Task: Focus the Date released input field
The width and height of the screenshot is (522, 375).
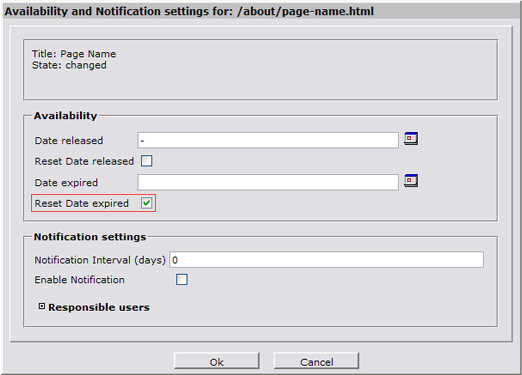Action: click(x=268, y=140)
